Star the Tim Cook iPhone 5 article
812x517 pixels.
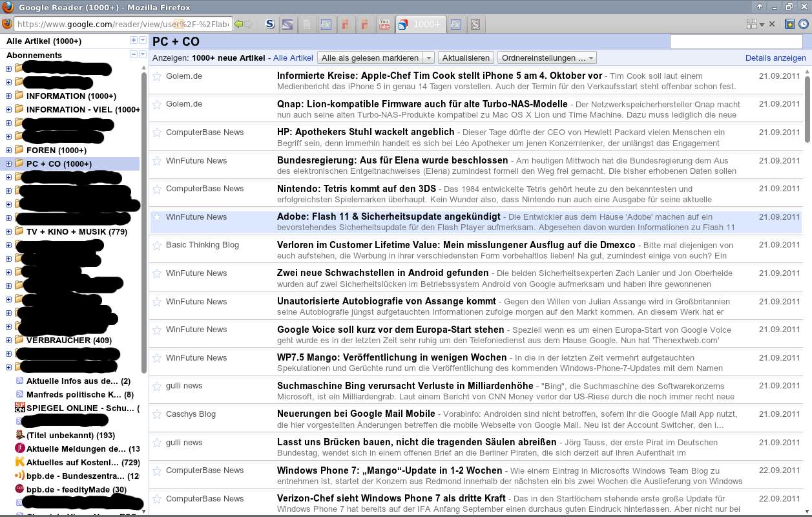point(156,76)
